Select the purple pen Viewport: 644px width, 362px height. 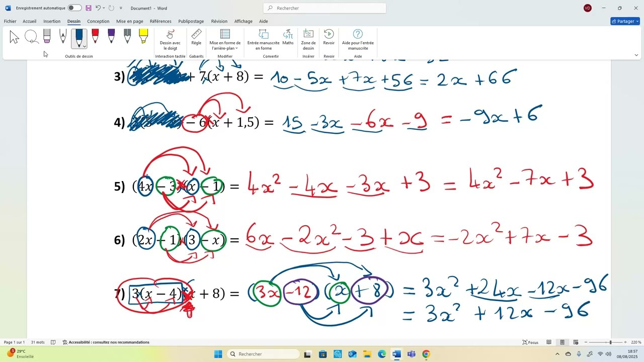111,36
